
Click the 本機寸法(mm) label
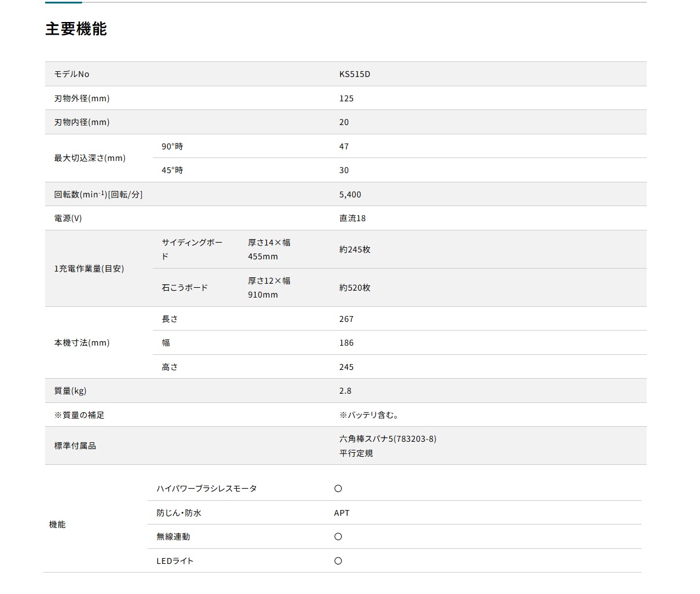(82, 343)
